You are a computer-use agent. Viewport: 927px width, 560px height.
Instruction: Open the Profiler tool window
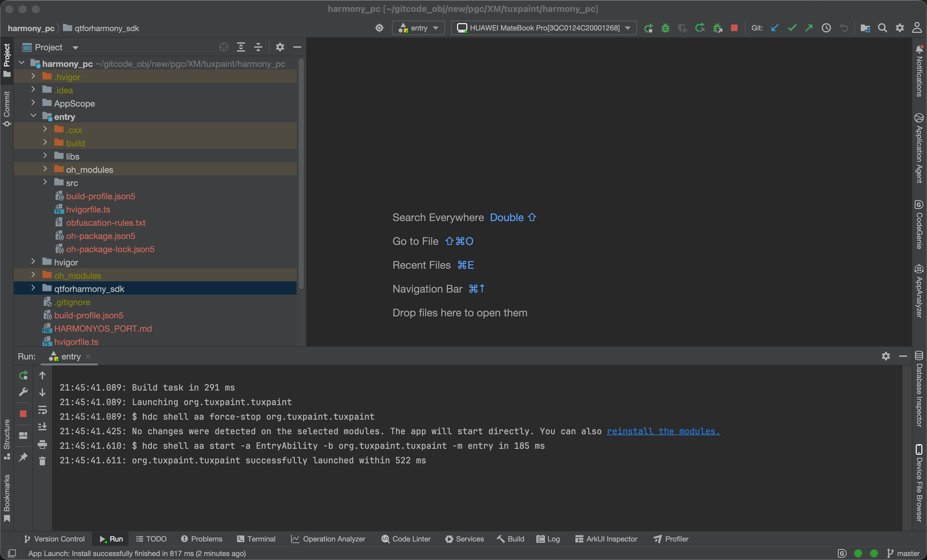(671, 538)
